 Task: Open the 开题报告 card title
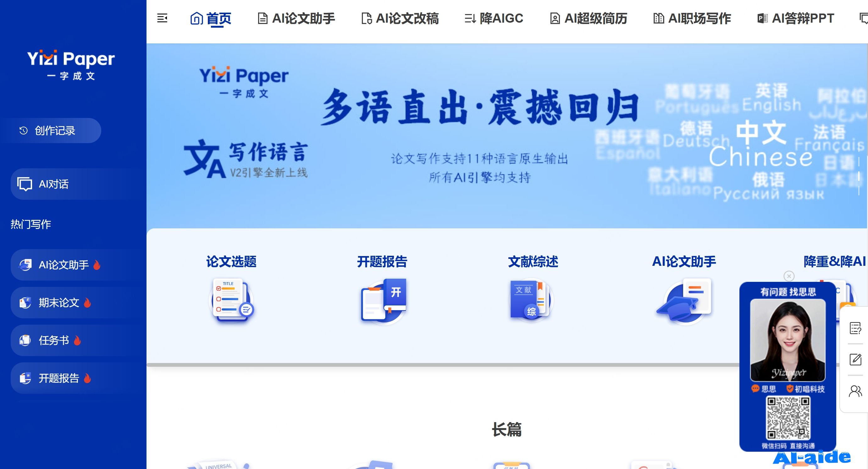(x=383, y=262)
